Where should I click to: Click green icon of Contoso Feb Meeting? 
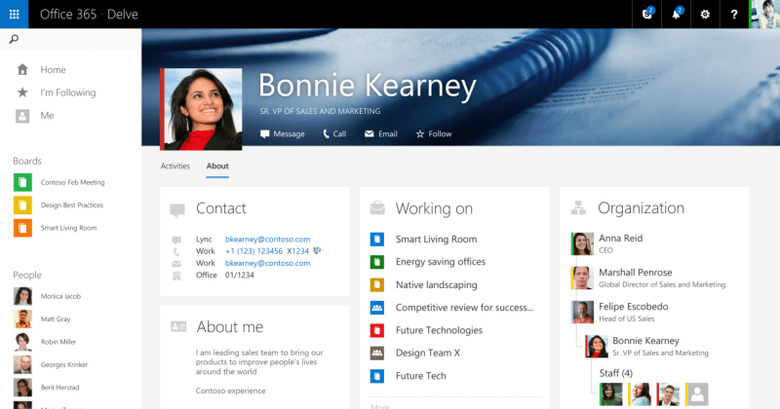point(23,183)
